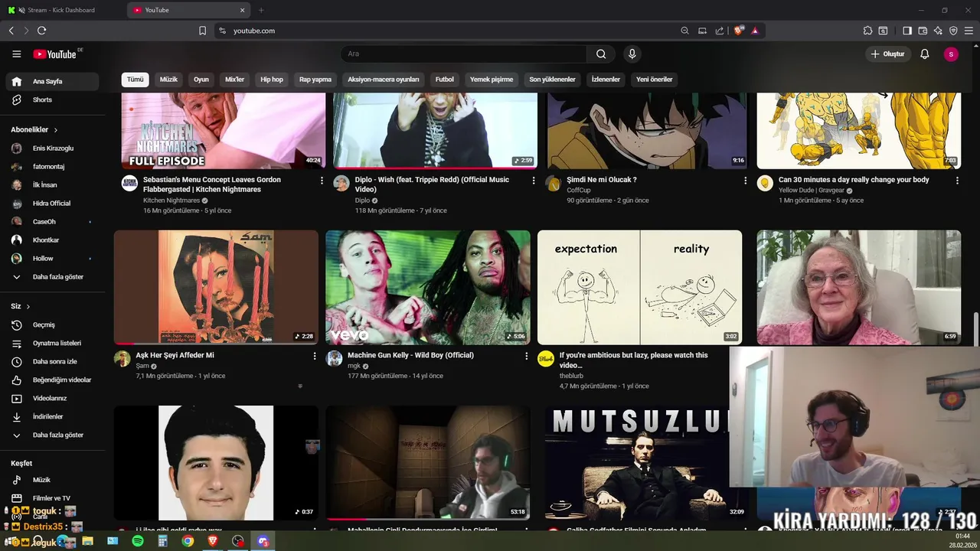Viewport: 980px width, 551px height.
Task: Expand the Abonelikler section header
Action: click(34, 130)
